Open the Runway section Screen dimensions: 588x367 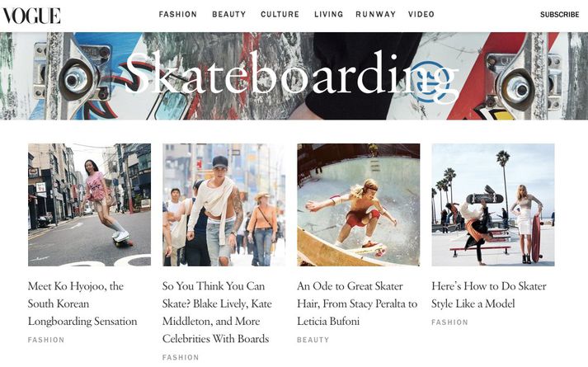(376, 14)
